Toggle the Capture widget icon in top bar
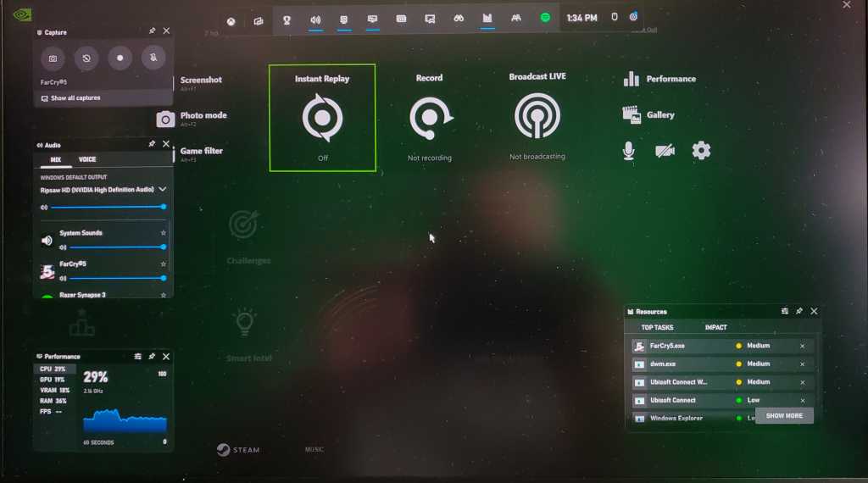868x483 pixels. pos(344,20)
